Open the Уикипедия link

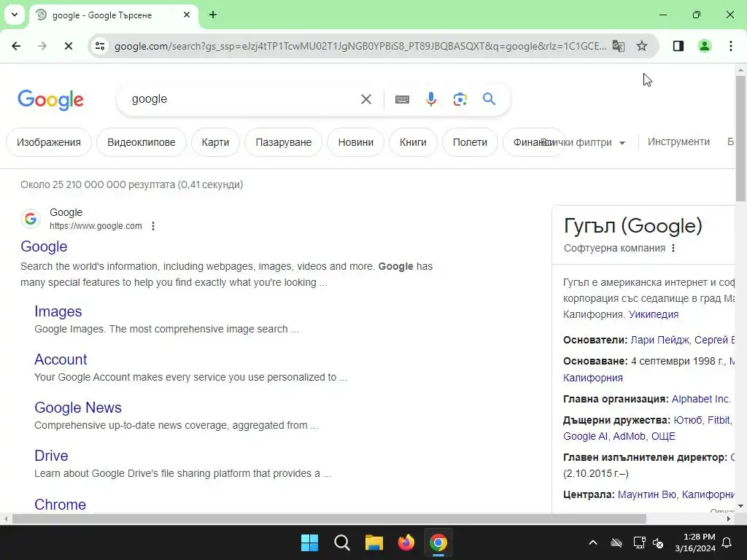654,314
